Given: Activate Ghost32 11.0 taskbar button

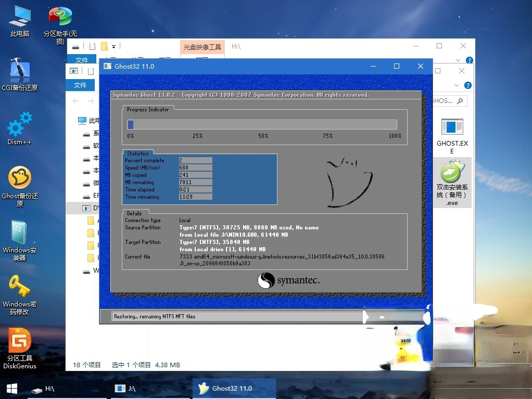Looking at the screenshot, I should [x=234, y=389].
